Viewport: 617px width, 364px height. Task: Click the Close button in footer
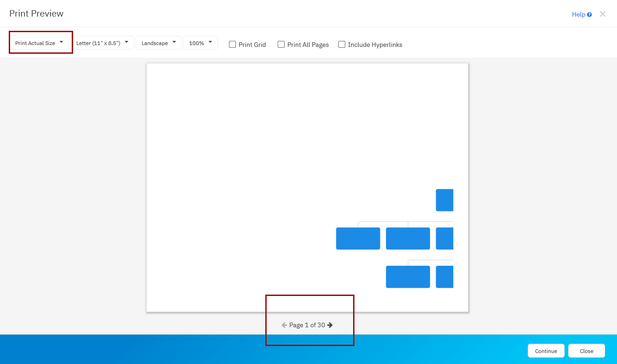[x=586, y=351]
